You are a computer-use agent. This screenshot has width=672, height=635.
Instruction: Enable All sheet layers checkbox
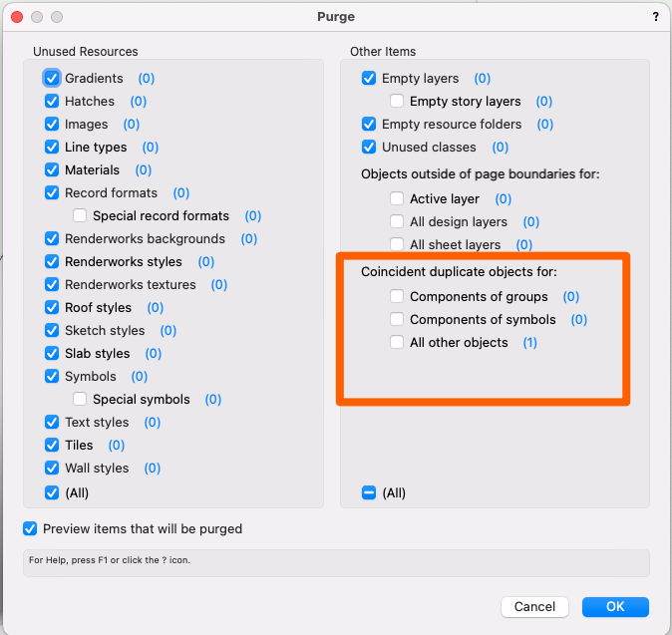pos(397,244)
